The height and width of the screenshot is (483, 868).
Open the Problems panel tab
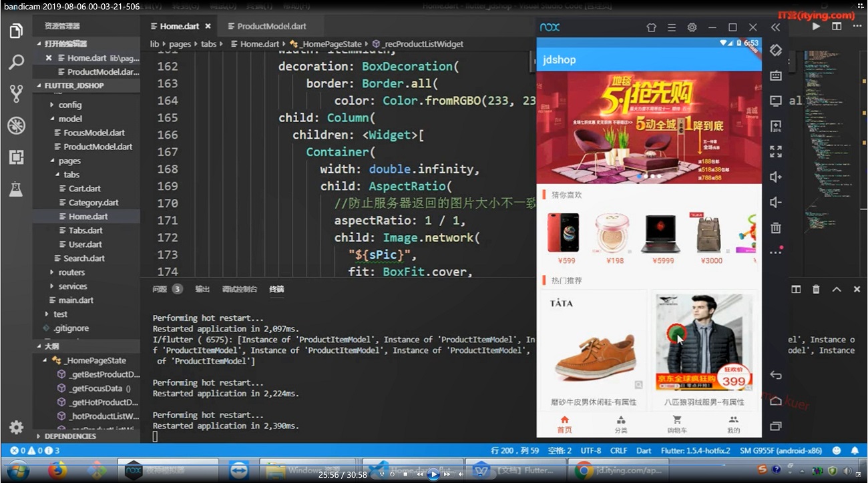pyautogui.click(x=167, y=290)
